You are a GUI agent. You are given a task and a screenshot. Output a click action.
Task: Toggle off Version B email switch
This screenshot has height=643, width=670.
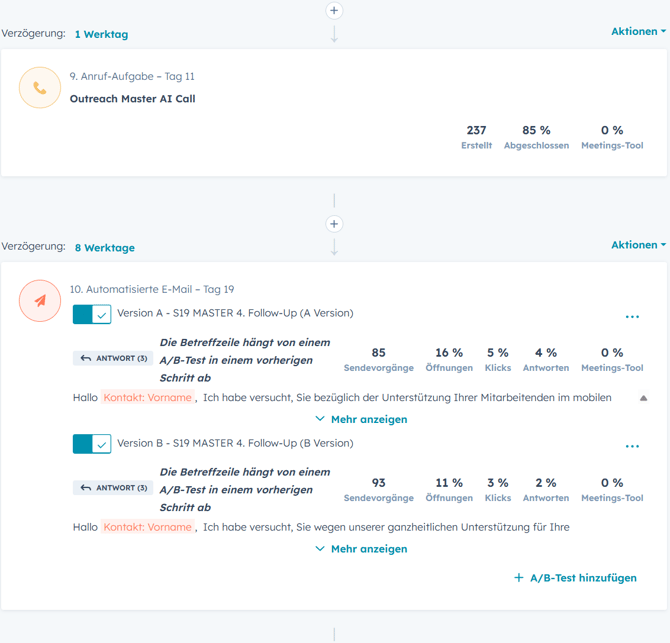point(92,444)
